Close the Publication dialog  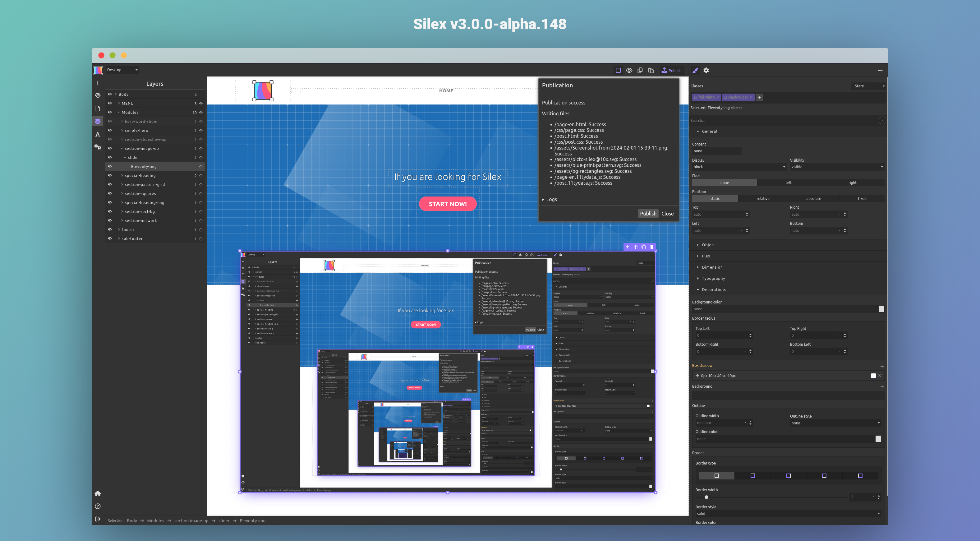pos(667,213)
